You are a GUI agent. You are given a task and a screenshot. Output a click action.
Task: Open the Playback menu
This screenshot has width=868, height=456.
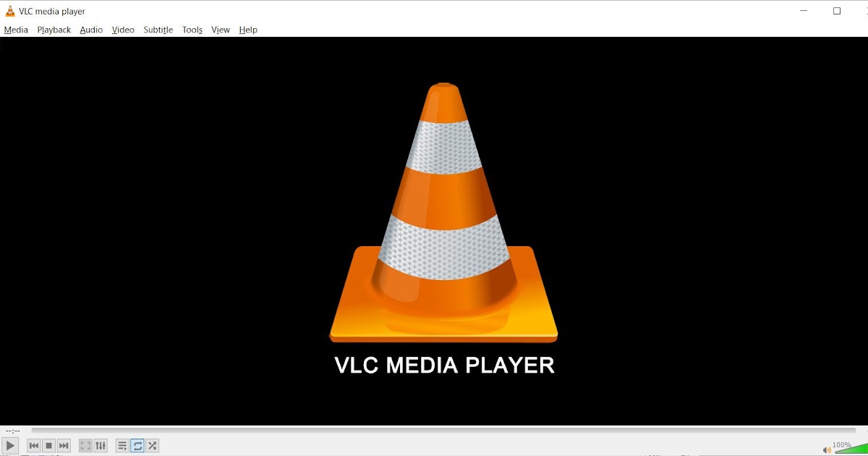coord(54,30)
